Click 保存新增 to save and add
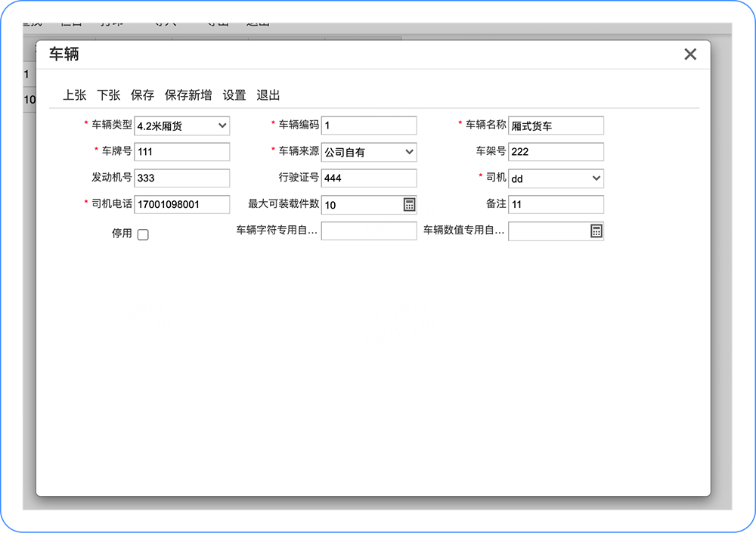The height and width of the screenshot is (533, 756). point(188,95)
